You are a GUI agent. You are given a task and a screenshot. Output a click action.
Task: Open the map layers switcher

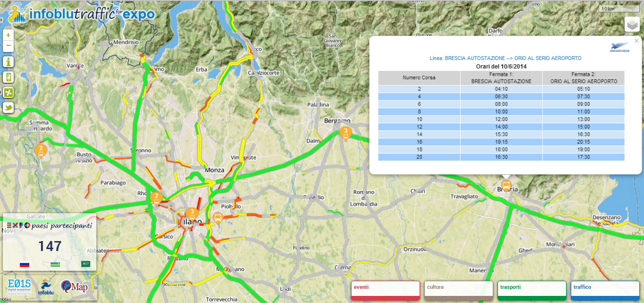coord(632,24)
